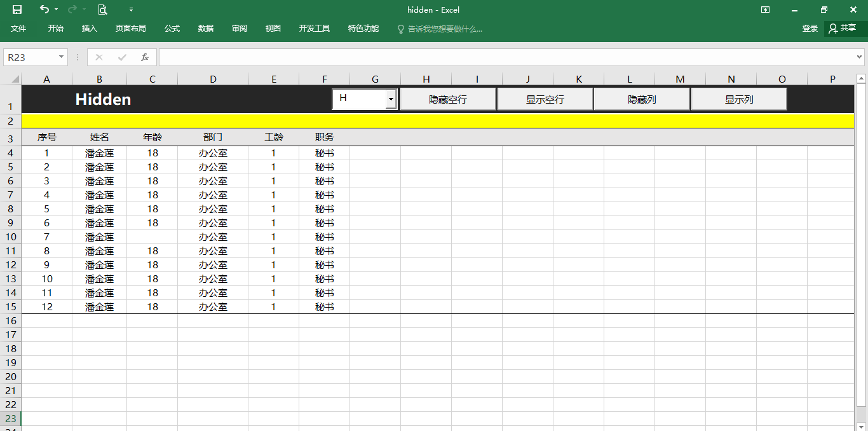Switch to the 插入 ribbon tab
The width and height of the screenshot is (868, 431).
coord(90,29)
